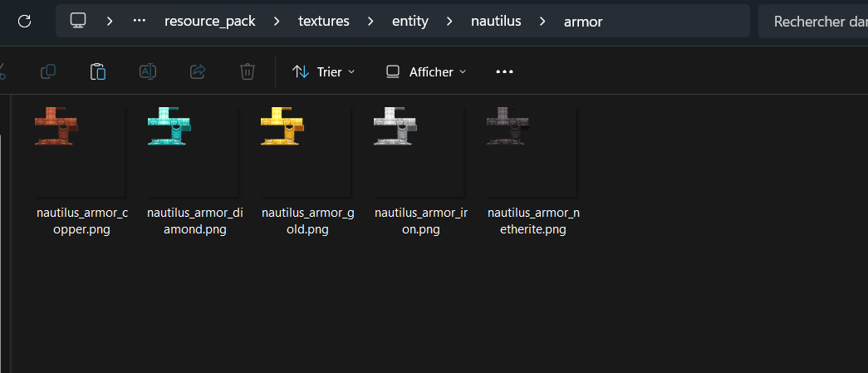
Task: Expand chevron after the nautilus breadcrumb
Action: (x=542, y=22)
